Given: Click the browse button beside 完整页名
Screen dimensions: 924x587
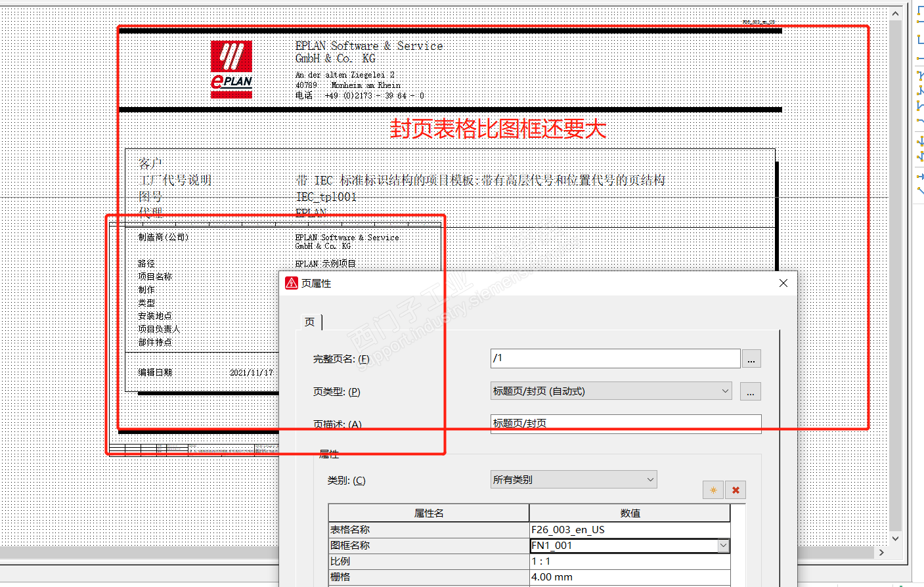Looking at the screenshot, I should 751,359.
